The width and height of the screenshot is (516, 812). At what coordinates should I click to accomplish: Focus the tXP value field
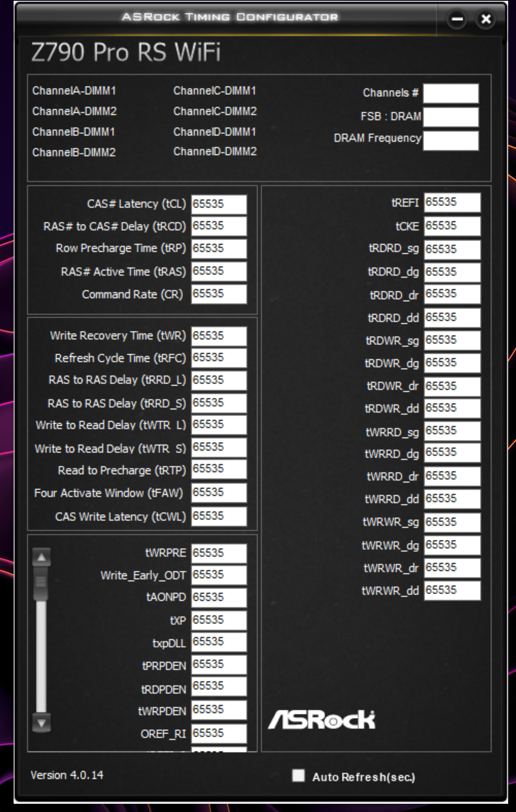tap(219, 621)
